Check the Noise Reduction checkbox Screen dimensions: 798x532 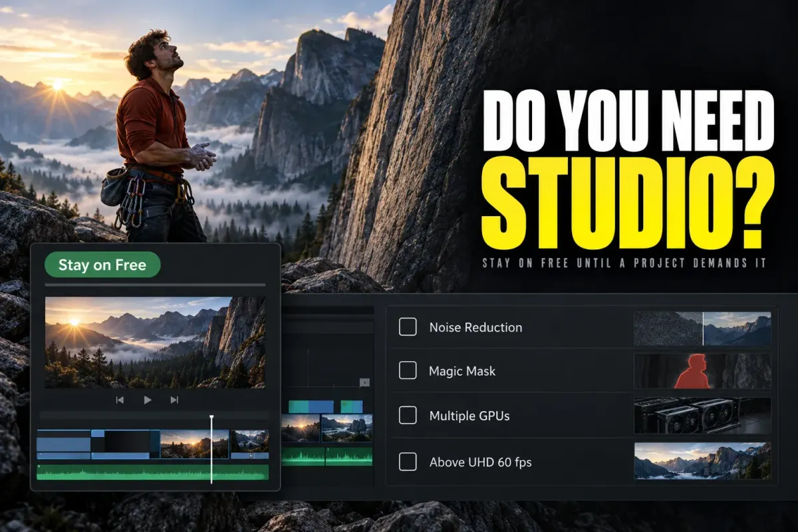408,327
